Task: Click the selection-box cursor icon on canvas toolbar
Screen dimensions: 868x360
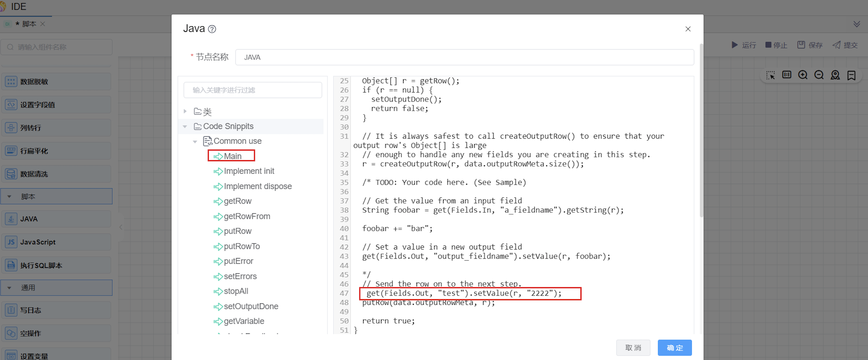Action: 770,75
